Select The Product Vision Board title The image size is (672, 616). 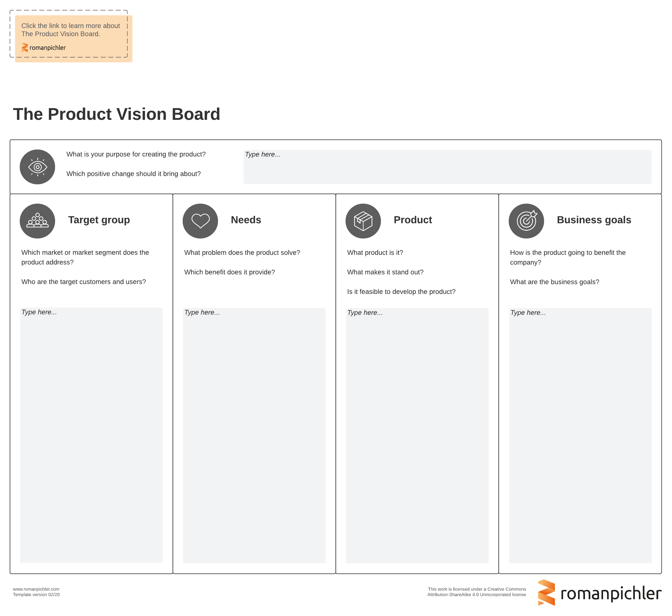pyautogui.click(x=116, y=114)
